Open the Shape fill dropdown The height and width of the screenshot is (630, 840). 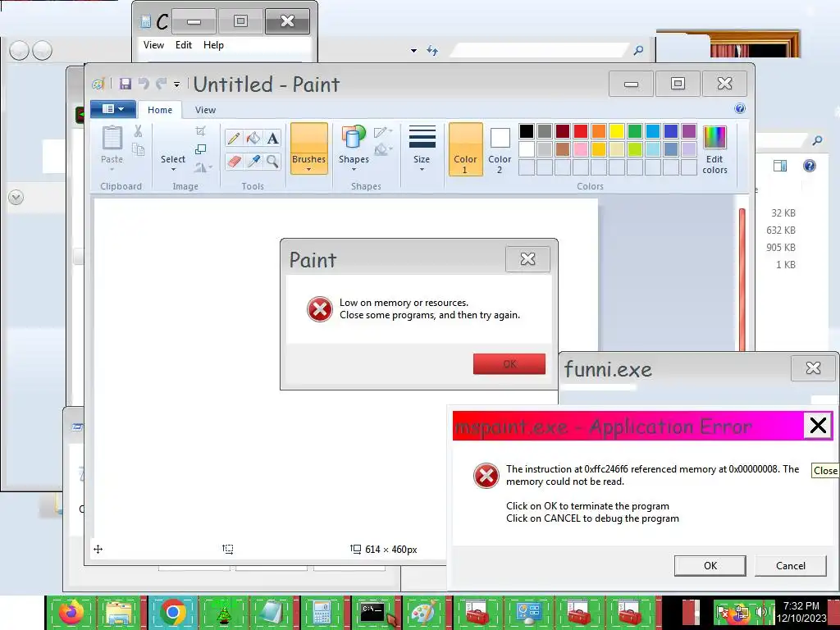[x=383, y=149]
